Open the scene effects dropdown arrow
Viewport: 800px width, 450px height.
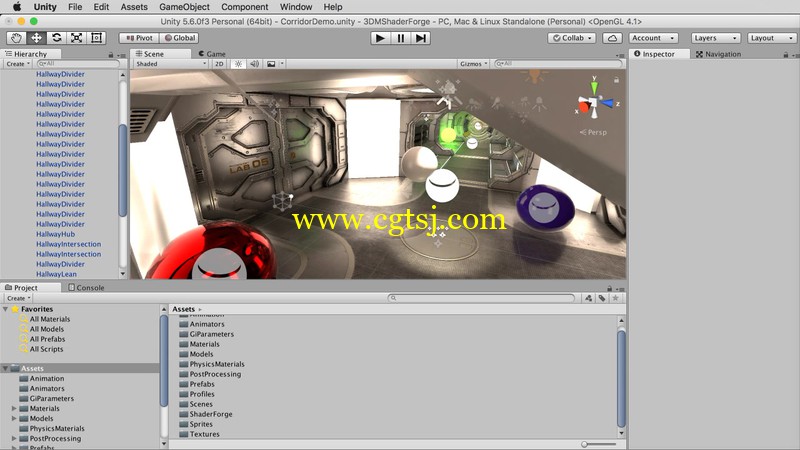tap(282, 64)
